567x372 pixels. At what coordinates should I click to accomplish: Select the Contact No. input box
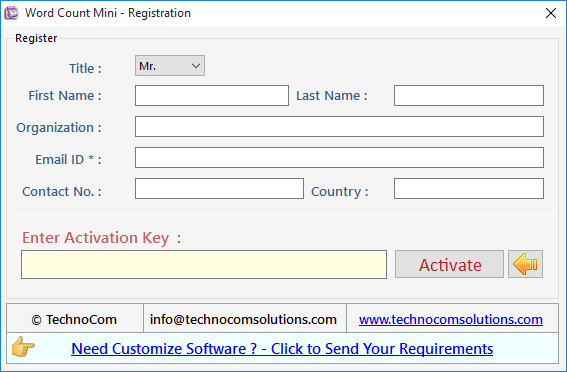[x=219, y=189]
